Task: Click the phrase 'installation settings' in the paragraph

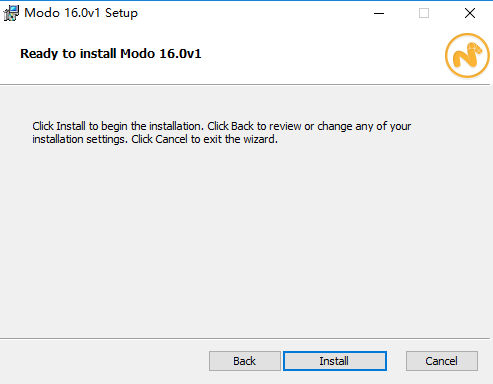Action: pyautogui.click(x=80, y=139)
